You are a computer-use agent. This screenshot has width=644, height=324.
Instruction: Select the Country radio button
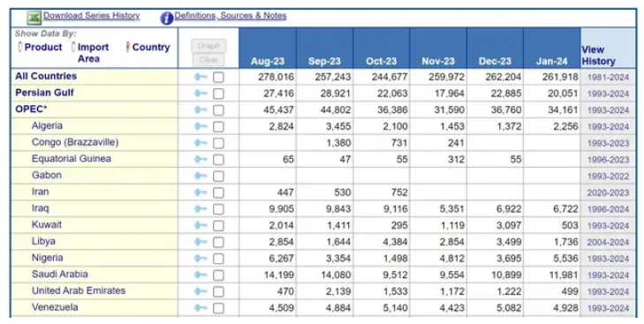click(x=128, y=47)
